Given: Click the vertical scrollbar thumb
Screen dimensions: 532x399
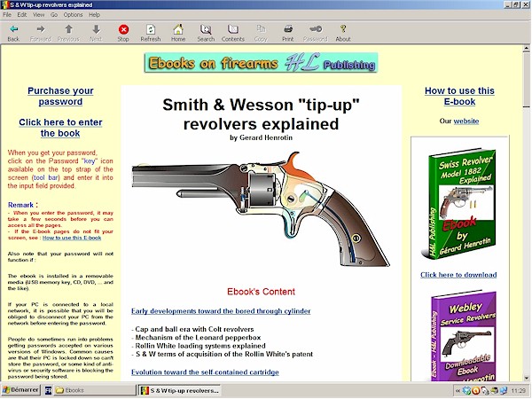Looking at the screenshot, I should [x=526, y=80].
